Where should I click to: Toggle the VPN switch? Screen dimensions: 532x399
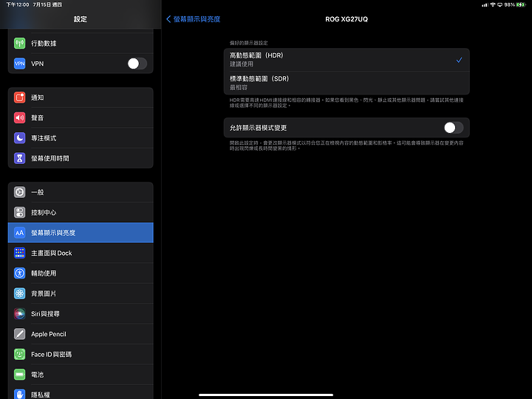(x=137, y=64)
